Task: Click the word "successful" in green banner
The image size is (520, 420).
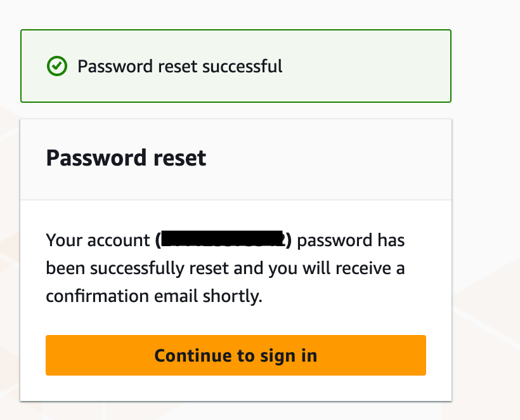Action: coord(242,67)
